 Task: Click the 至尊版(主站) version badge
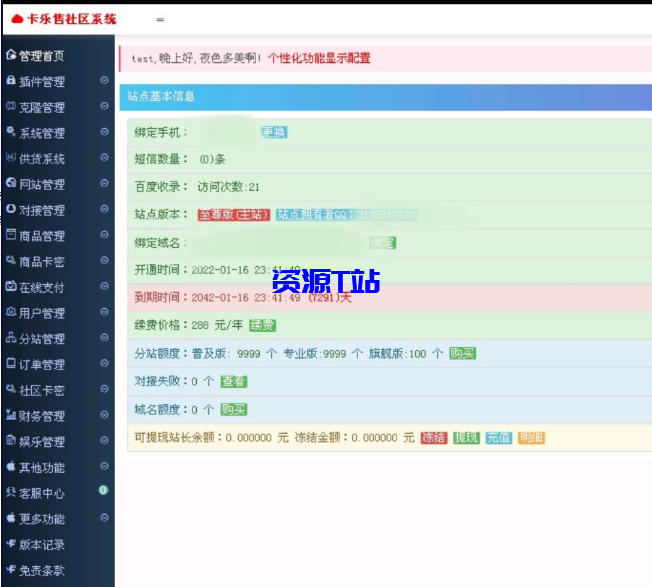234,215
